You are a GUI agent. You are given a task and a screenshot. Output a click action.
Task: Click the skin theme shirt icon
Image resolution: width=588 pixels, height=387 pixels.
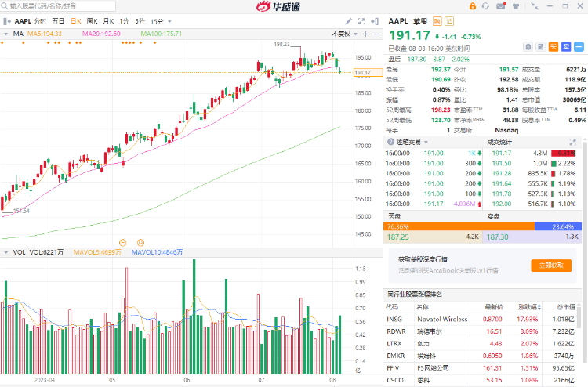click(x=516, y=6)
